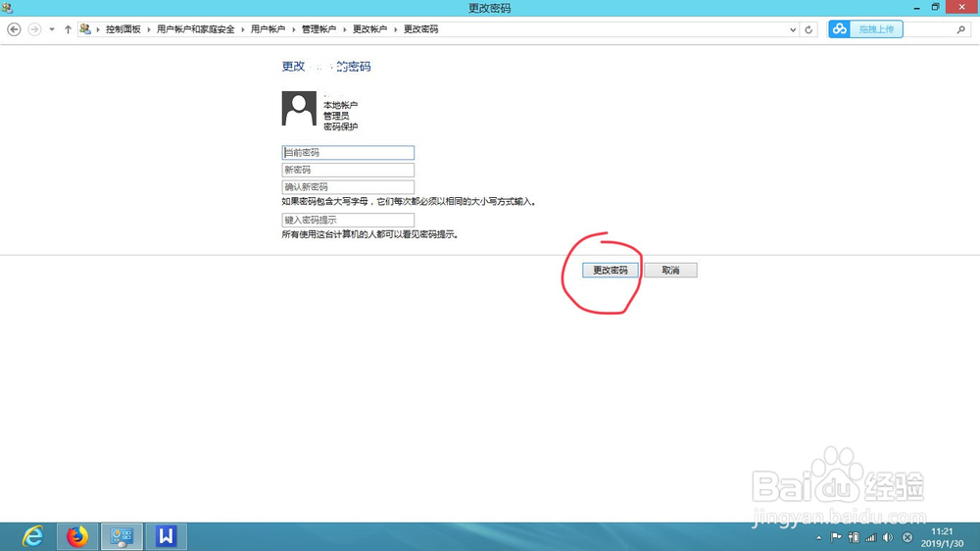Screen dimensions: 980x551
Task: Select the 用户帐户 breadcrumb
Action: click(x=269, y=29)
